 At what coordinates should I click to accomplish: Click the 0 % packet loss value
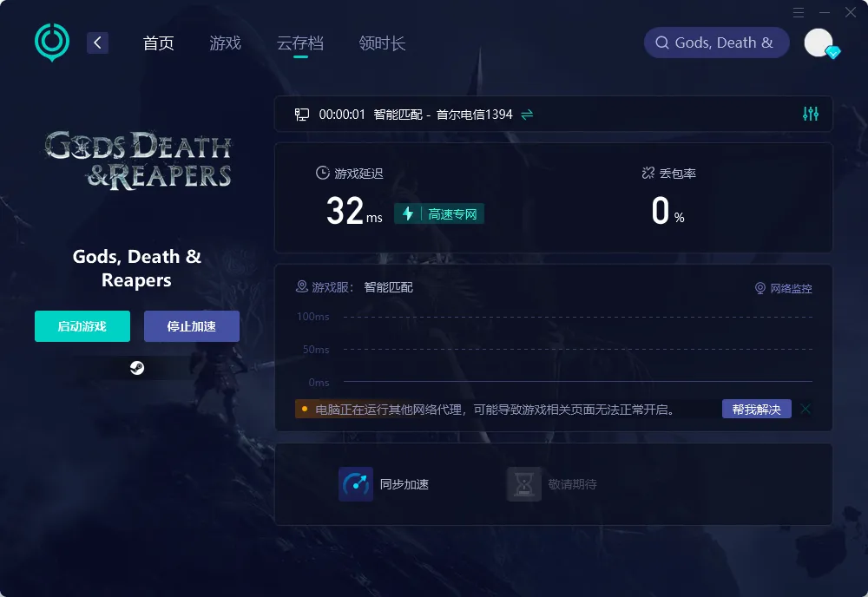tap(667, 211)
